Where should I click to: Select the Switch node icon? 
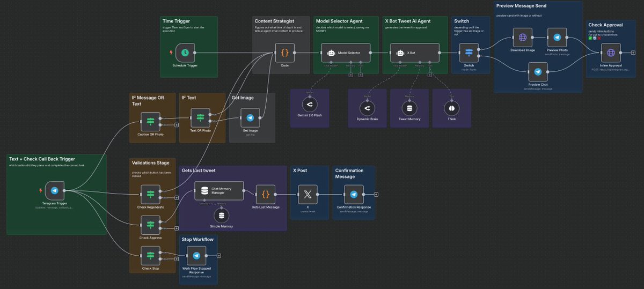pyautogui.click(x=469, y=53)
